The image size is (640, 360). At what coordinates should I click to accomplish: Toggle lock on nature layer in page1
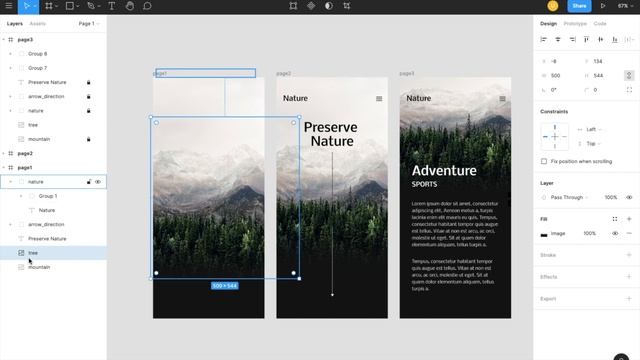89,182
